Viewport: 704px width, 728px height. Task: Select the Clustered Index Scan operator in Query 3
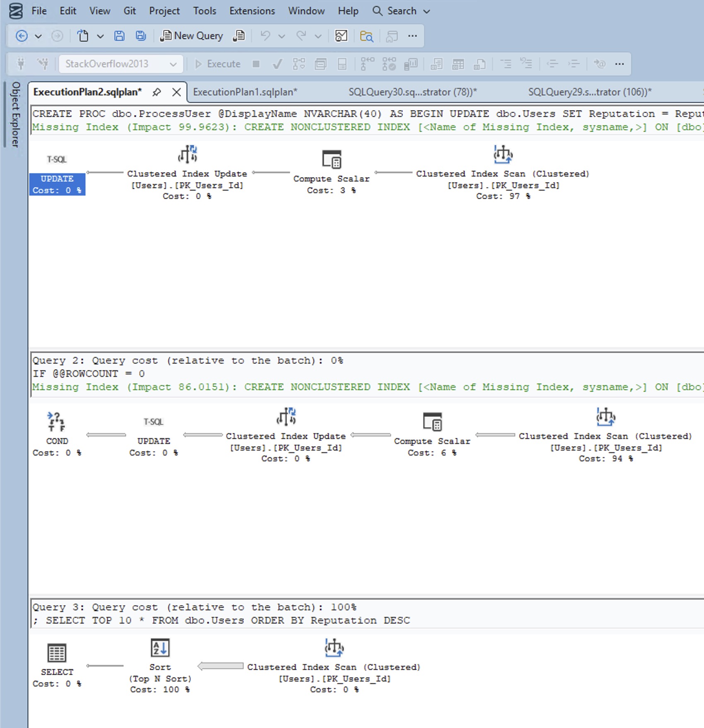(334, 648)
